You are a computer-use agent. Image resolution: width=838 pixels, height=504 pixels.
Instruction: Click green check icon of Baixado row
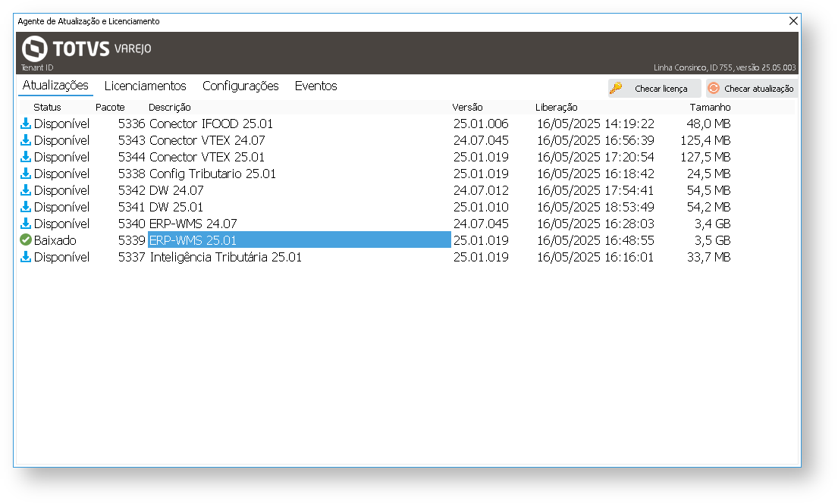point(25,240)
